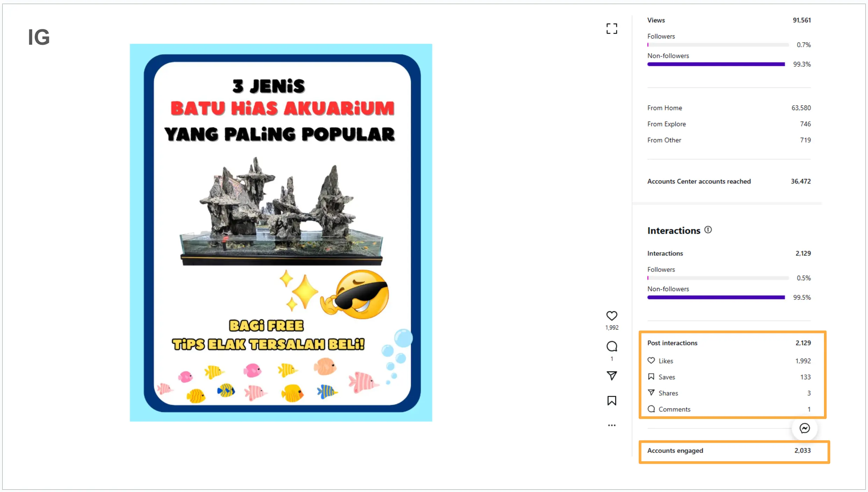Select the heart icon beside Likes row

coord(651,360)
